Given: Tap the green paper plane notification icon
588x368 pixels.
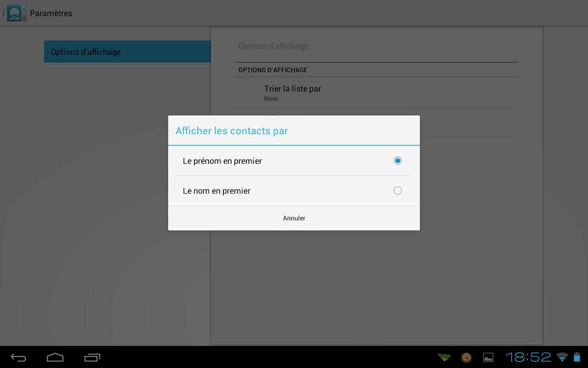Looking at the screenshot, I should click(444, 357).
